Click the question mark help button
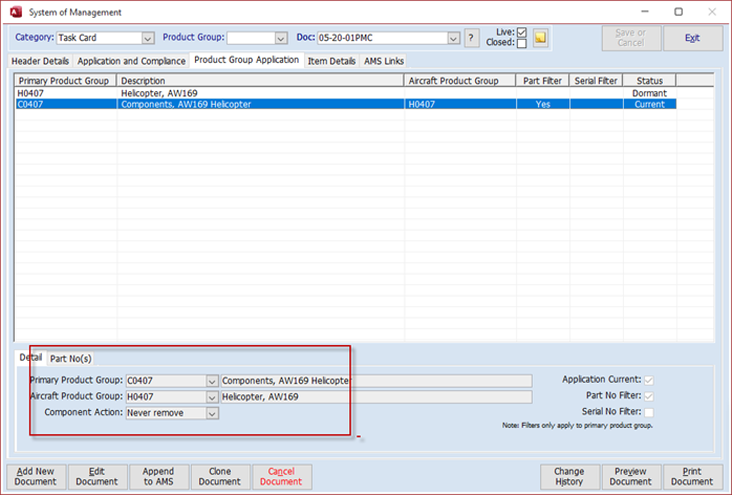 [x=472, y=38]
